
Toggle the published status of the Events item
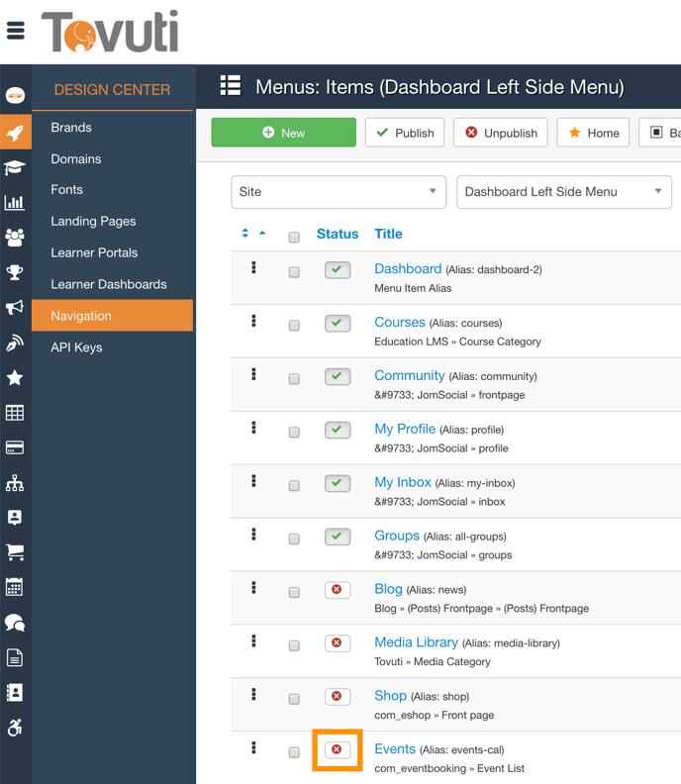(x=337, y=750)
